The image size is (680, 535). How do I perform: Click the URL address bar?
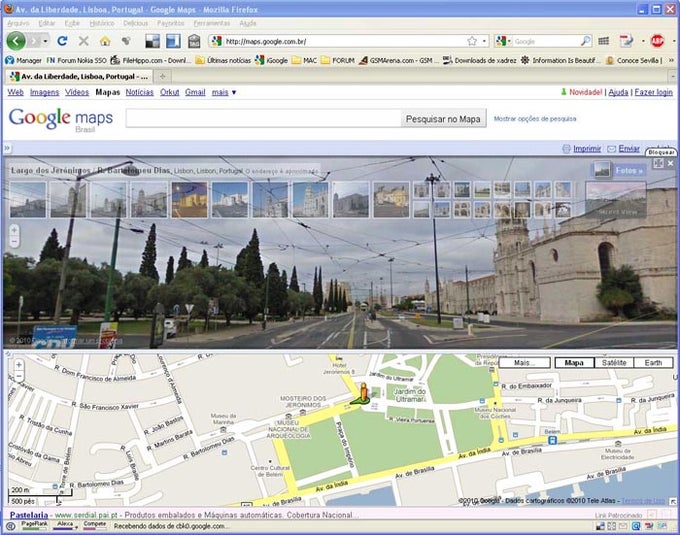[345, 41]
